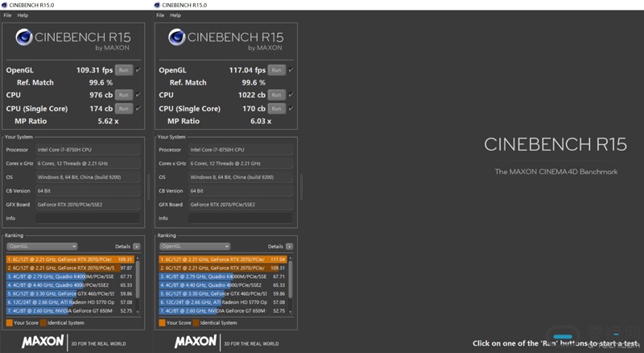
Task: Open File menu in right window
Action: point(160,15)
